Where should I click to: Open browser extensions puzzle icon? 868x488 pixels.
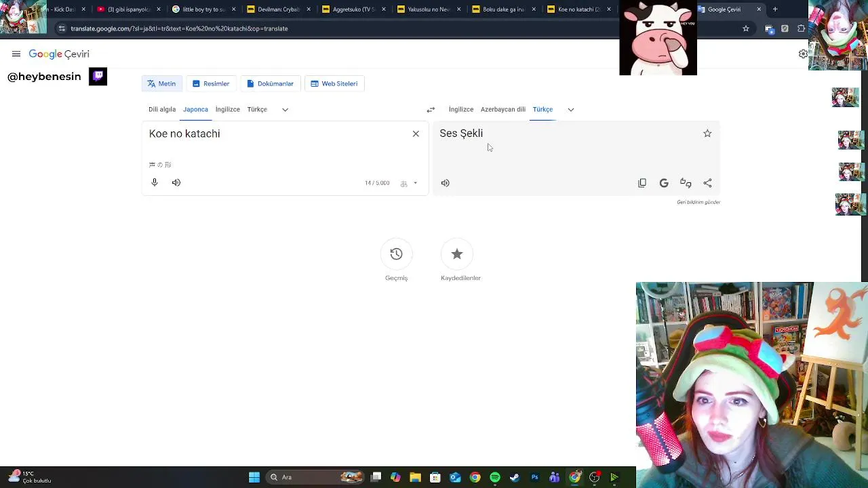(x=801, y=28)
